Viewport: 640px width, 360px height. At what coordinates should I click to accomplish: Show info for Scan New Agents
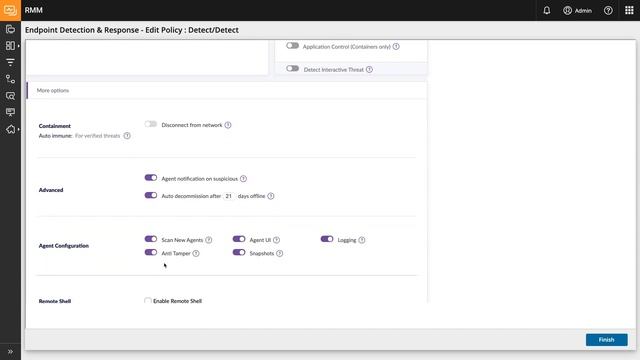click(209, 240)
